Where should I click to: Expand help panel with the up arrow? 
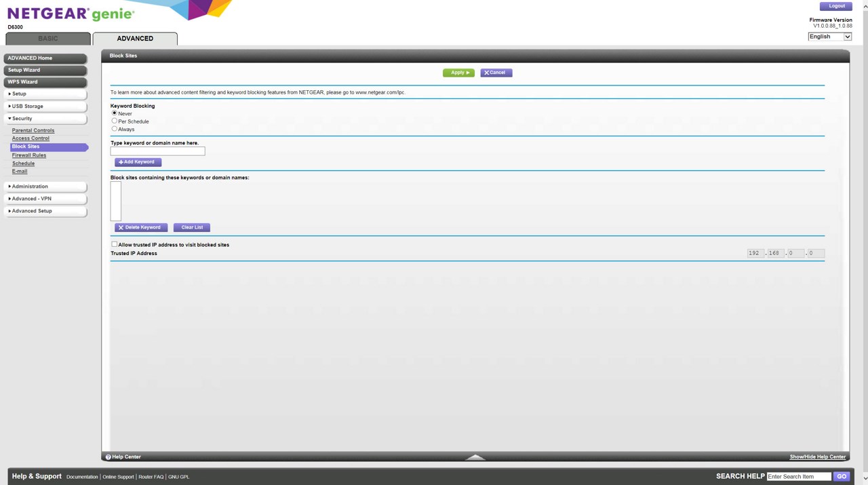coord(475,457)
